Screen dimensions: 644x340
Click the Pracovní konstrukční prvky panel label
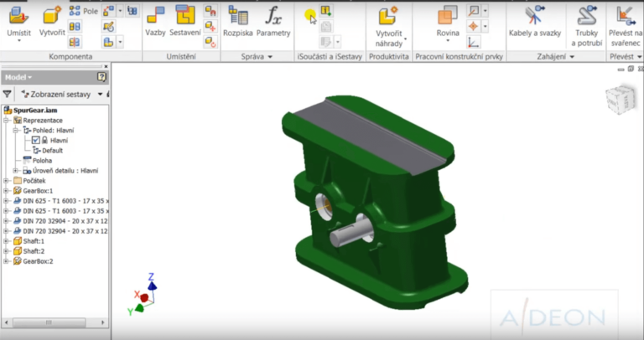(x=460, y=57)
